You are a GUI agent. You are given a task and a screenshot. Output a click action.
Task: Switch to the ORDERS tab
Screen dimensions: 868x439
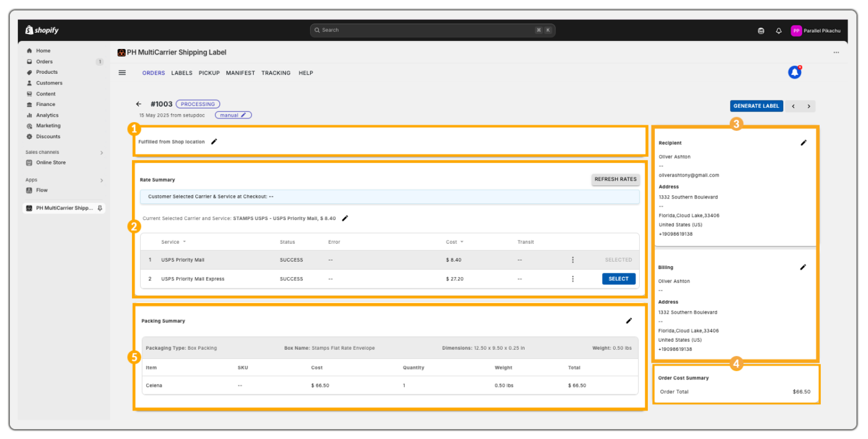coord(154,73)
